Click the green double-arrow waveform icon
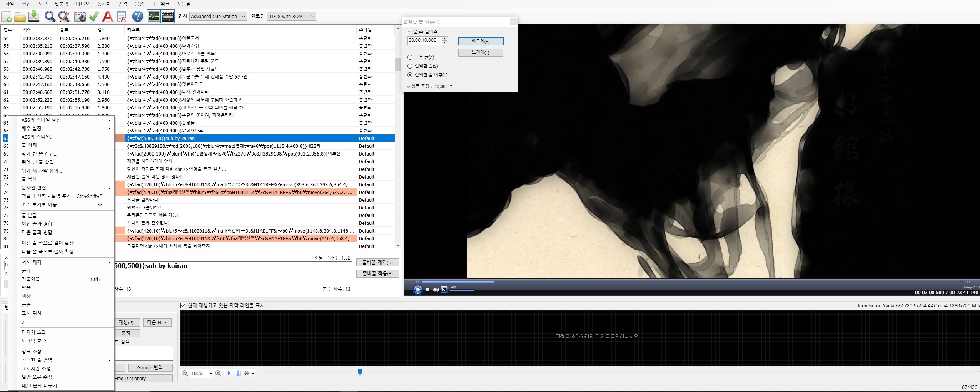Screen dimensions: 980x392 tap(247, 373)
